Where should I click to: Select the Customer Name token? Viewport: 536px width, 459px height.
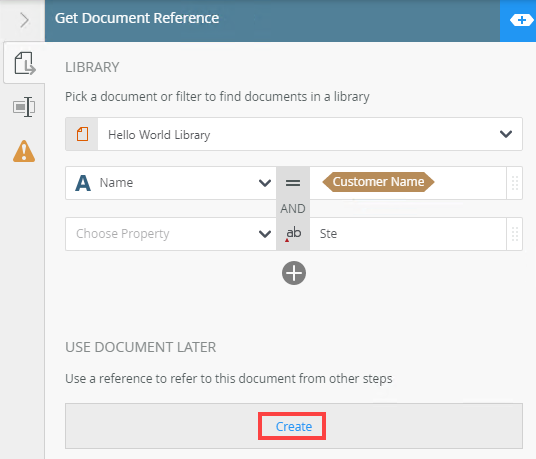tap(378, 182)
